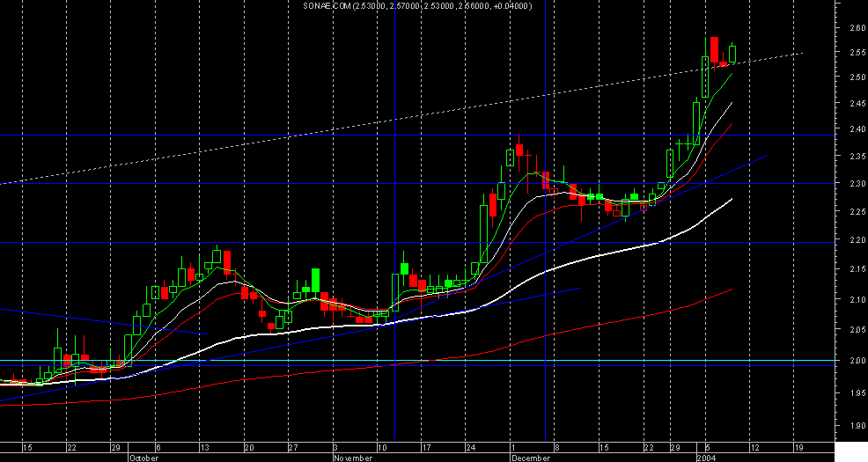Image resolution: width=868 pixels, height=462 pixels.
Task: Click the date label 1 in December
Action: (512, 448)
